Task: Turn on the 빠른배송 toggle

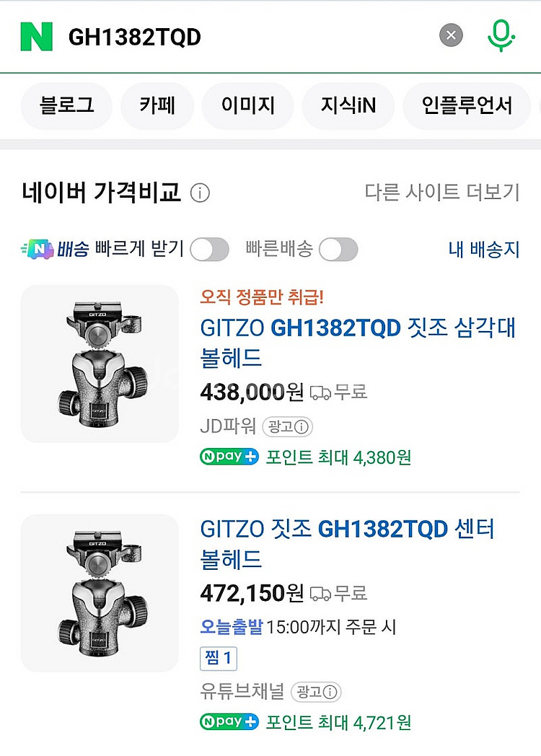Action: (x=338, y=250)
